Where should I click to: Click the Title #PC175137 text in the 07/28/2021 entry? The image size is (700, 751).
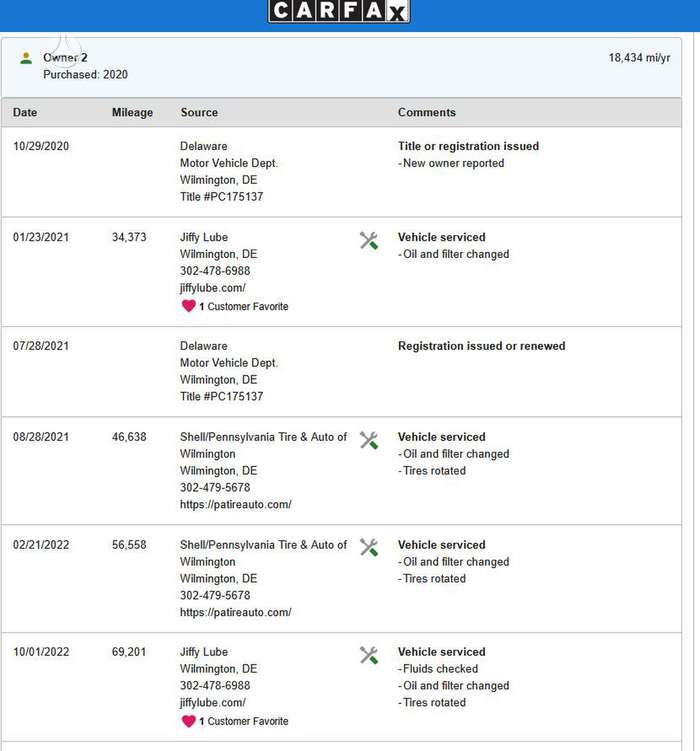(221, 397)
